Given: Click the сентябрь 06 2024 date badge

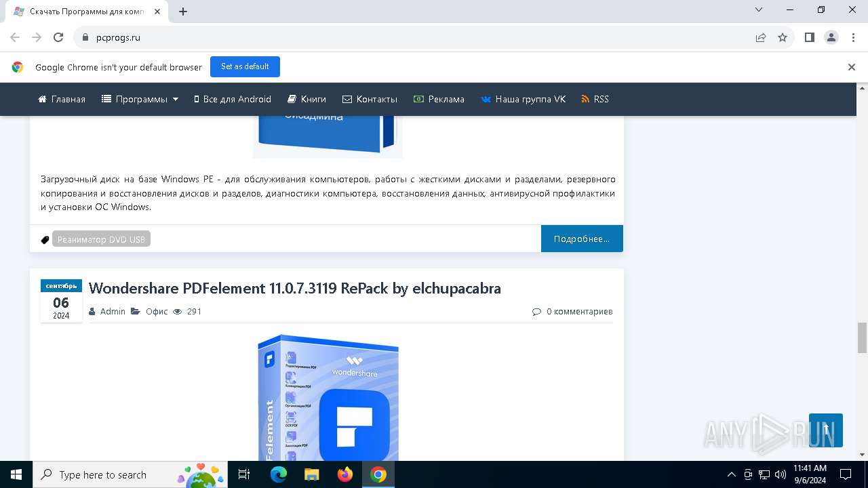Looking at the screenshot, I should pyautogui.click(x=61, y=300).
